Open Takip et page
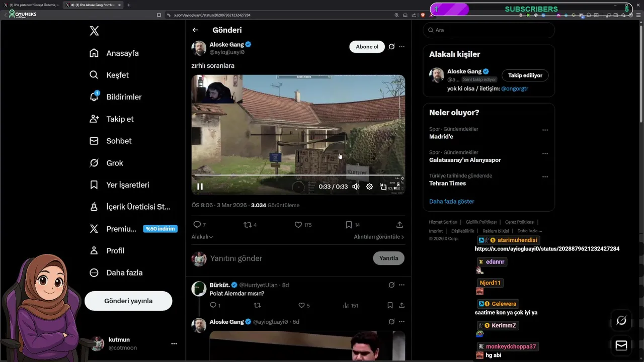The image size is (644, 362). click(x=112, y=119)
